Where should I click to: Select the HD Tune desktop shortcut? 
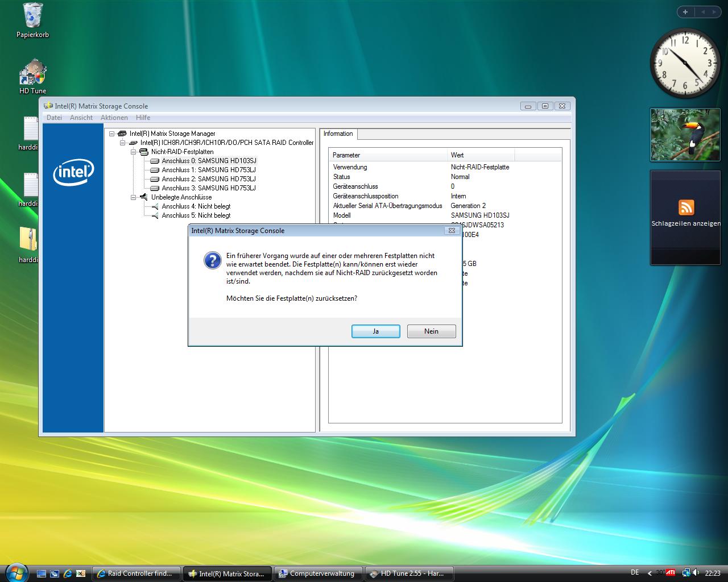click(x=32, y=76)
